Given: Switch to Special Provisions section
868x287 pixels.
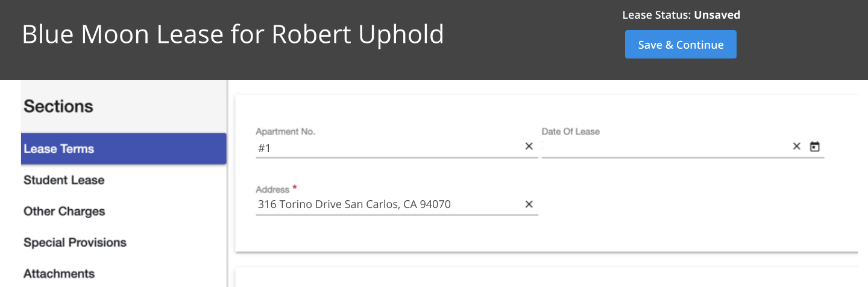Looking at the screenshot, I should click(75, 243).
